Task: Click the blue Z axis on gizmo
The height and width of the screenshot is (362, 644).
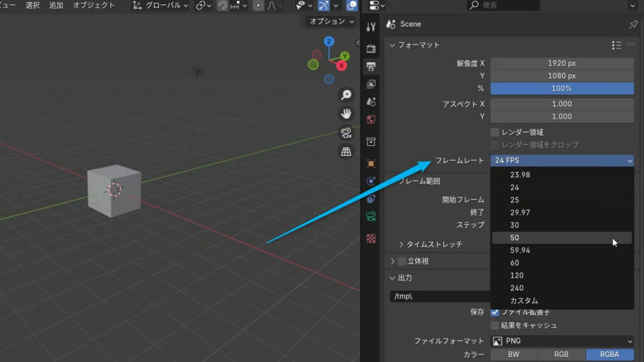Action: click(328, 41)
